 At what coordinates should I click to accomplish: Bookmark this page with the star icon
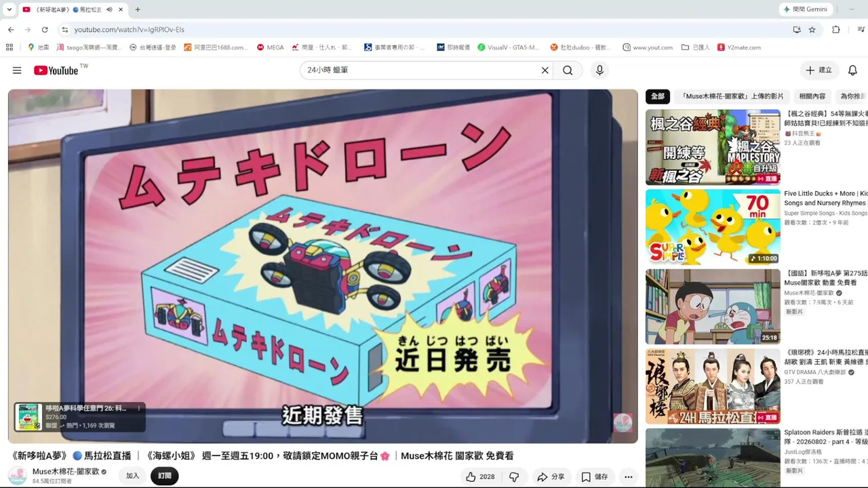click(x=812, y=30)
